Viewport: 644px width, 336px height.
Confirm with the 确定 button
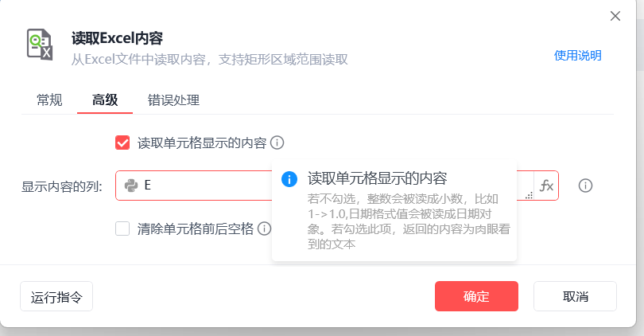coord(476,296)
